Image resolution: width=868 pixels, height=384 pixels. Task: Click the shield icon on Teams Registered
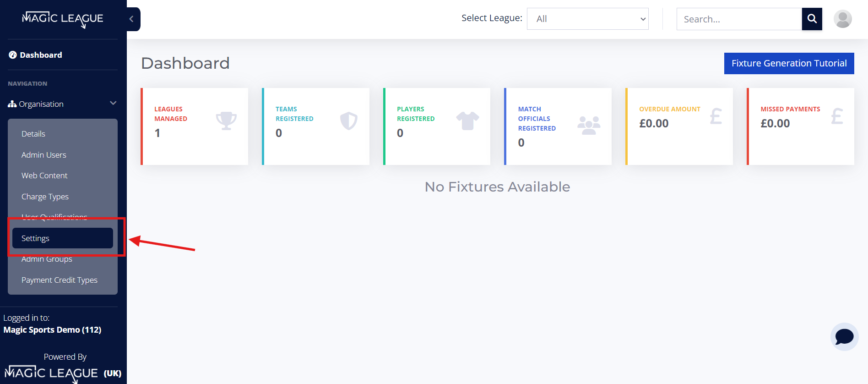tap(348, 121)
